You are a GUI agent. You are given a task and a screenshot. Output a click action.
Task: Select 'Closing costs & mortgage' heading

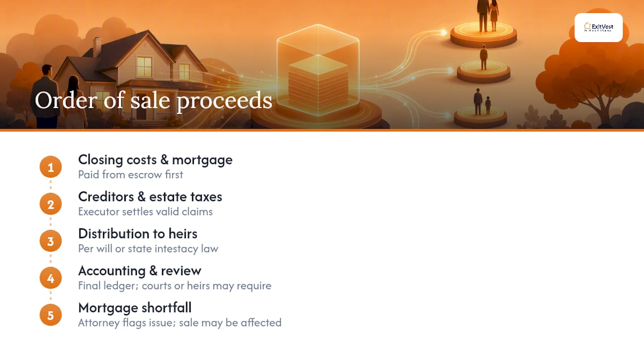(155, 160)
